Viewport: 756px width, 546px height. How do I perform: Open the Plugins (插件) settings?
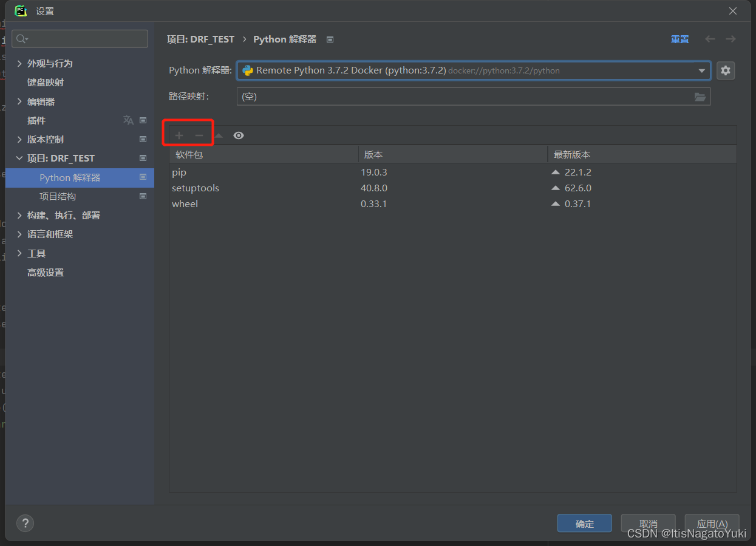[36, 120]
